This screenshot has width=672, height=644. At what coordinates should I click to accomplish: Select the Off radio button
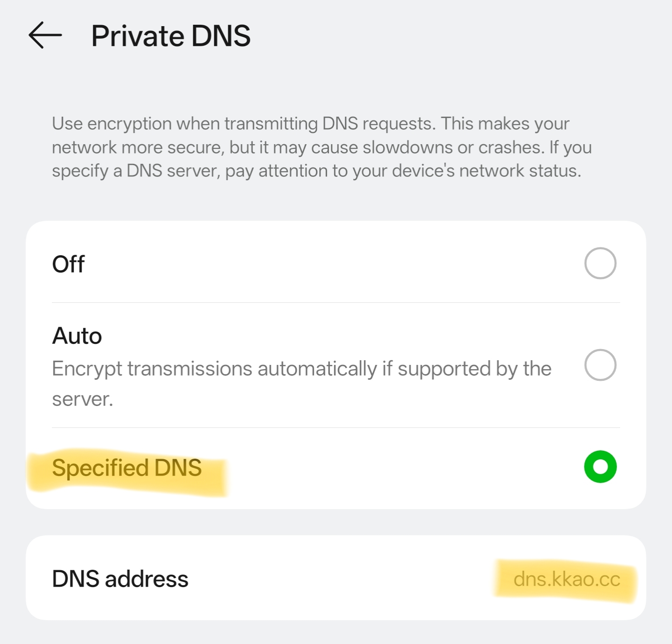600,263
